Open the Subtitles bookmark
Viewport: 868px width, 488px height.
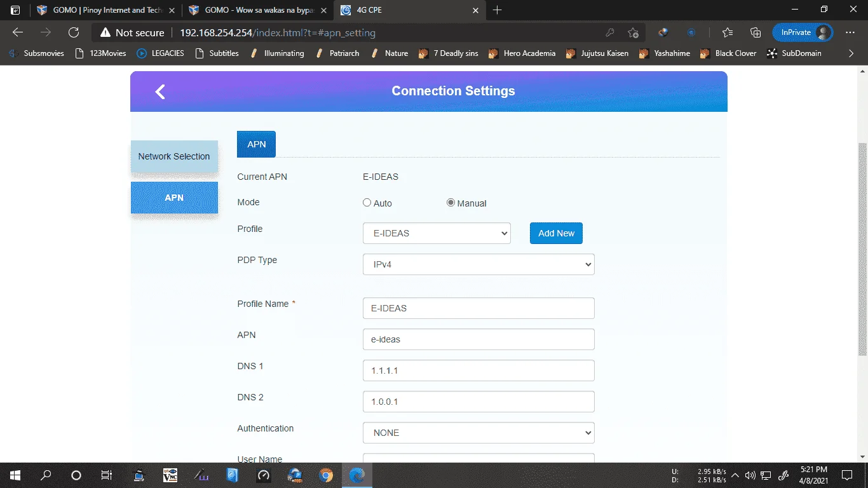pyautogui.click(x=217, y=53)
